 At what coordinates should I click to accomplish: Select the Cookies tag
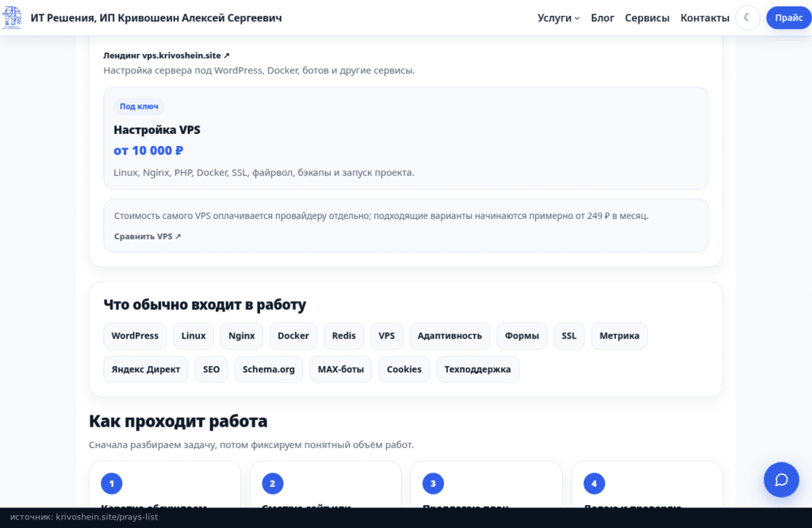click(x=404, y=369)
